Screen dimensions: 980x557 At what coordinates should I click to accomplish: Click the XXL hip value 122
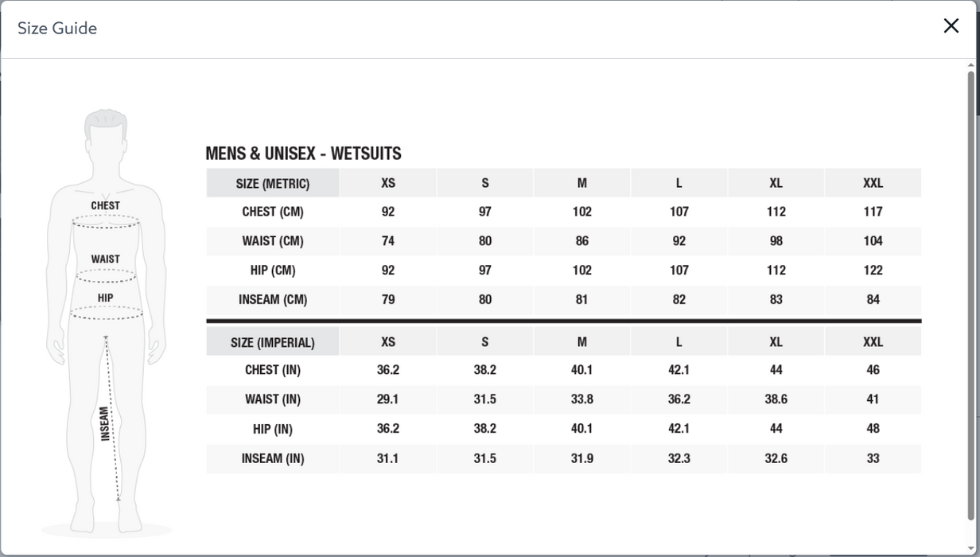point(873,271)
